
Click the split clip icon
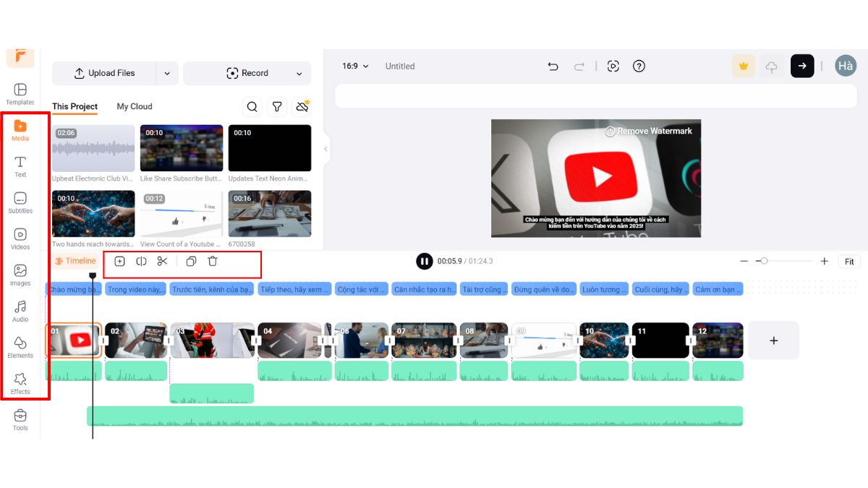tap(141, 262)
